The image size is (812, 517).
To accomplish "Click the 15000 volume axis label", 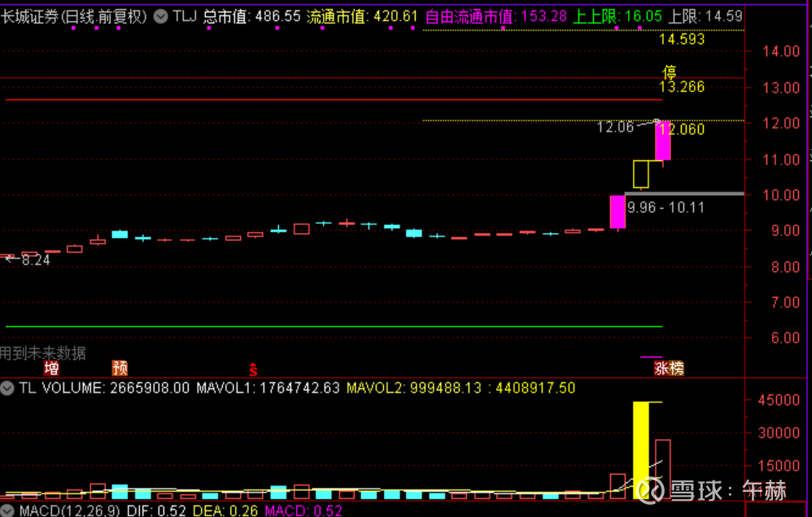I will 779,466.
